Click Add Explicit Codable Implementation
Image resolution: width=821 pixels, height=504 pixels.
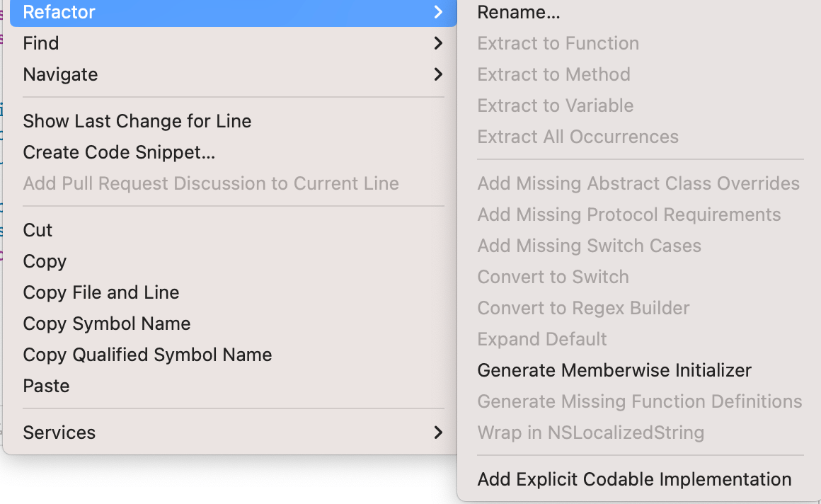click(634, 479)
